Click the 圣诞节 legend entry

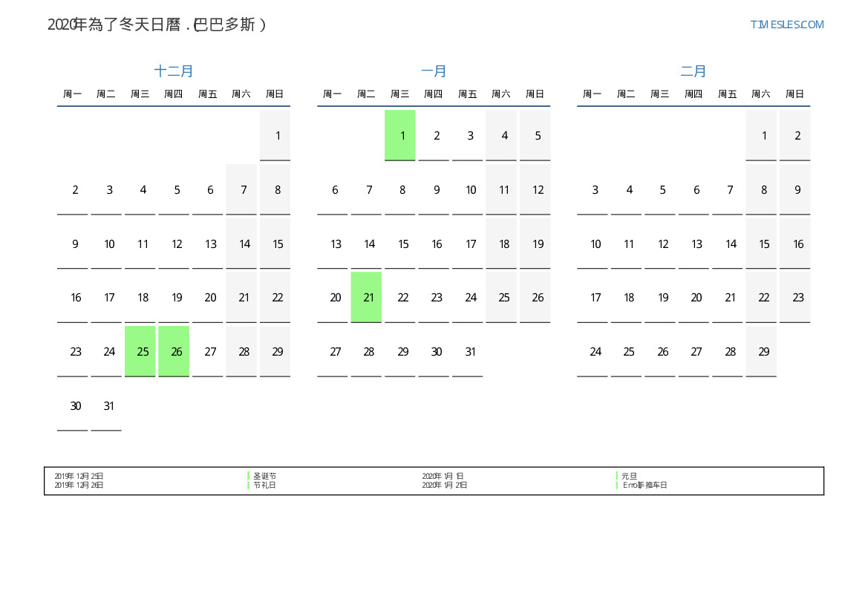(x=264, y=476)
